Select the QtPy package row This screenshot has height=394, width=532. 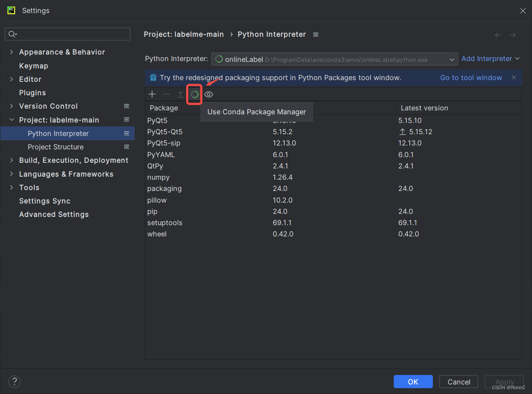pyautogui.click(x=333, y=166)
